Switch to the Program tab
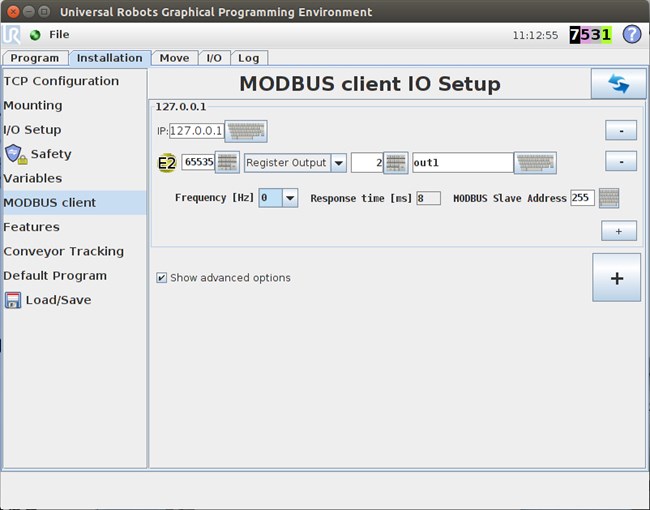The height and width of the screenshot is (510, 650). (35, 58)
